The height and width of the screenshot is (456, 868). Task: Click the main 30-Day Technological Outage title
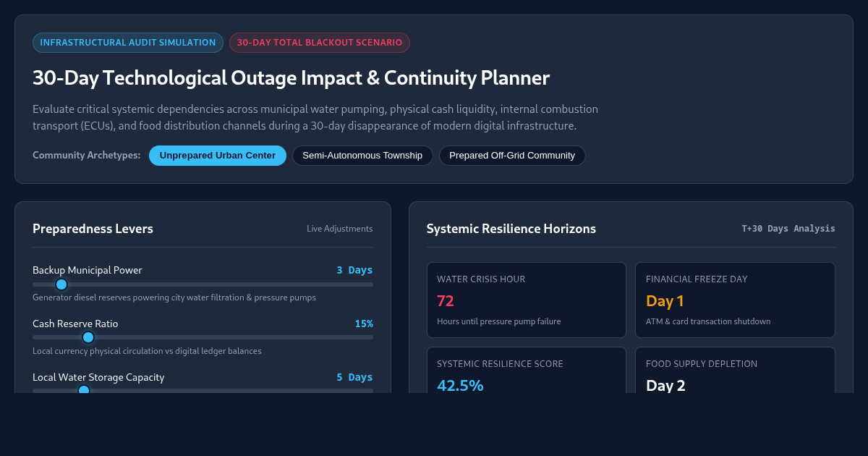pos(291,78)
